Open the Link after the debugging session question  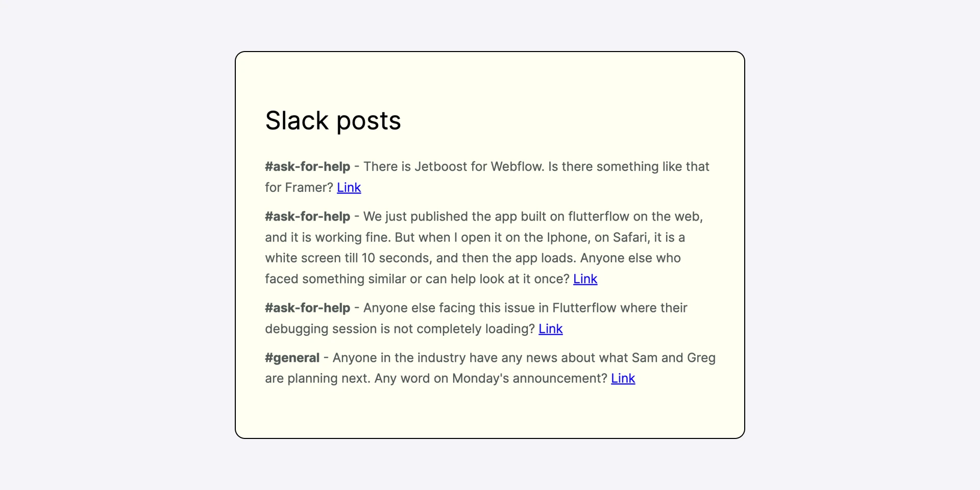(x=550, y=329)
